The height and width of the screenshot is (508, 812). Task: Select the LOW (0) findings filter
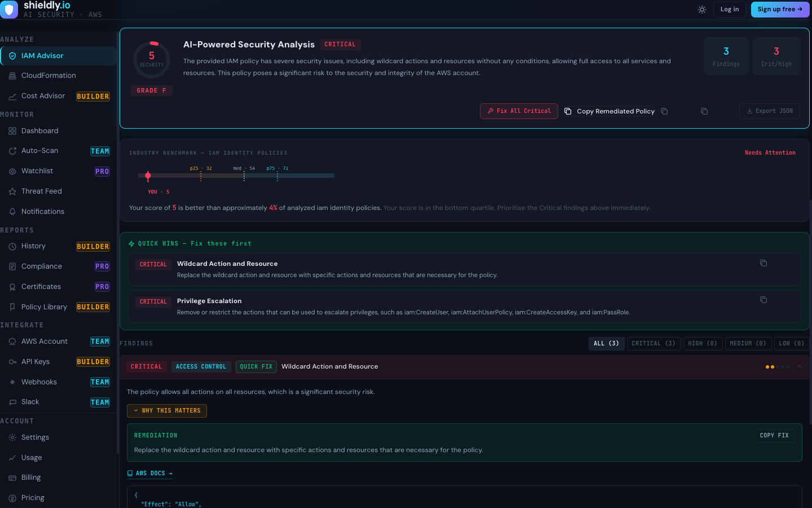[x=792, y=344]
